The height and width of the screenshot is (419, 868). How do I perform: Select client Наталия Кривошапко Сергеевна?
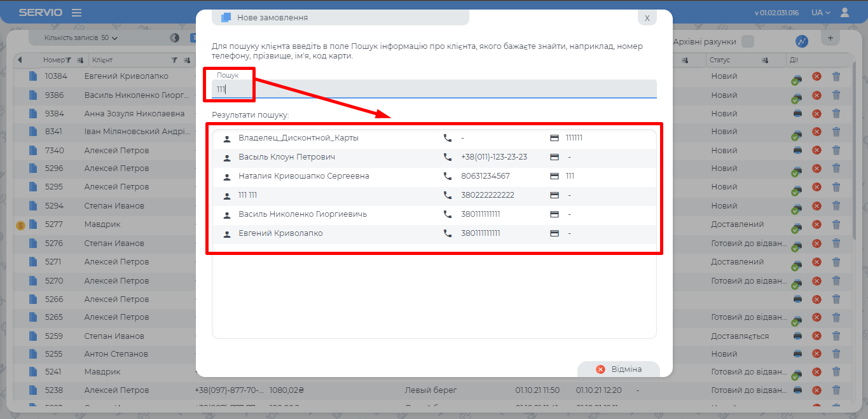303,176
